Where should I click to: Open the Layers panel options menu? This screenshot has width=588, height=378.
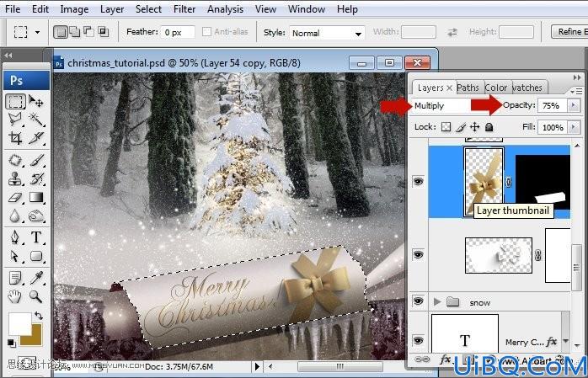click(x=576, y=91)
